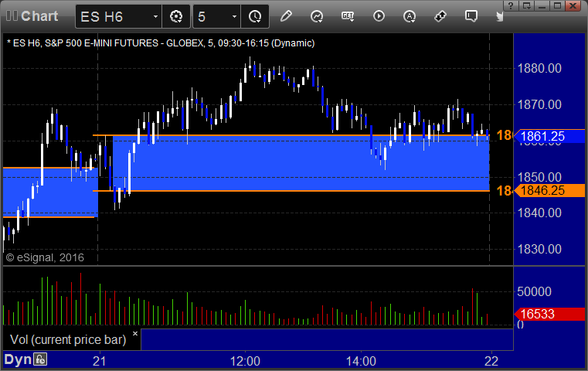Open the alerts circled-A icon

pos(409,16)
